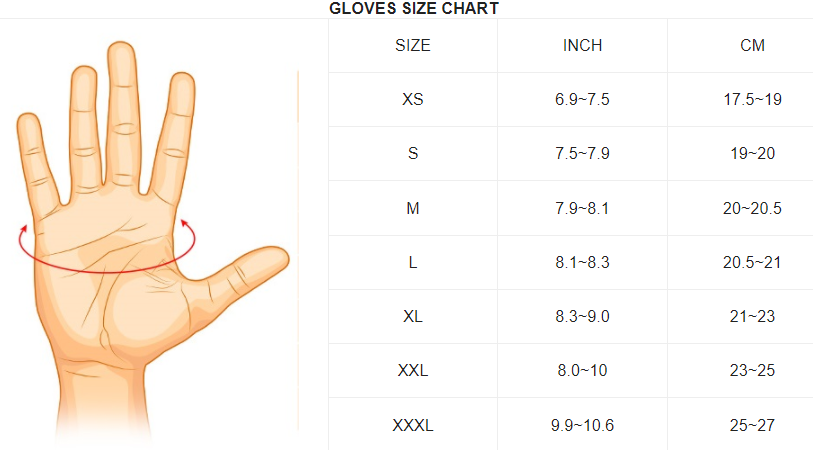Click the 8.3~9.0 inch measurement

pyautogui.click(x=582, y=317)
